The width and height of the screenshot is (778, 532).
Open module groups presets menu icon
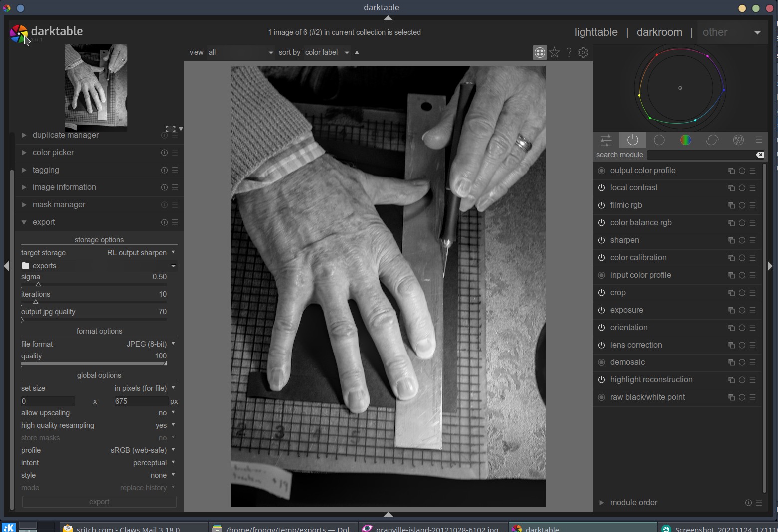coord(759,140)
